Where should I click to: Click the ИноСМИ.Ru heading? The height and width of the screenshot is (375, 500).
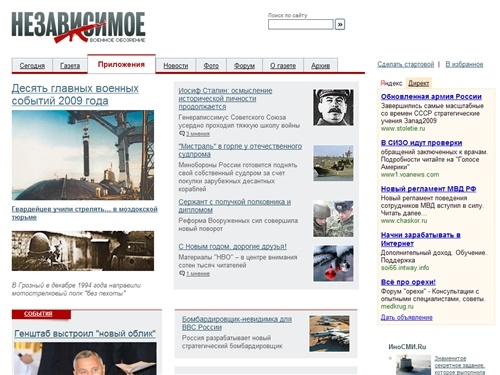(407, 347)
